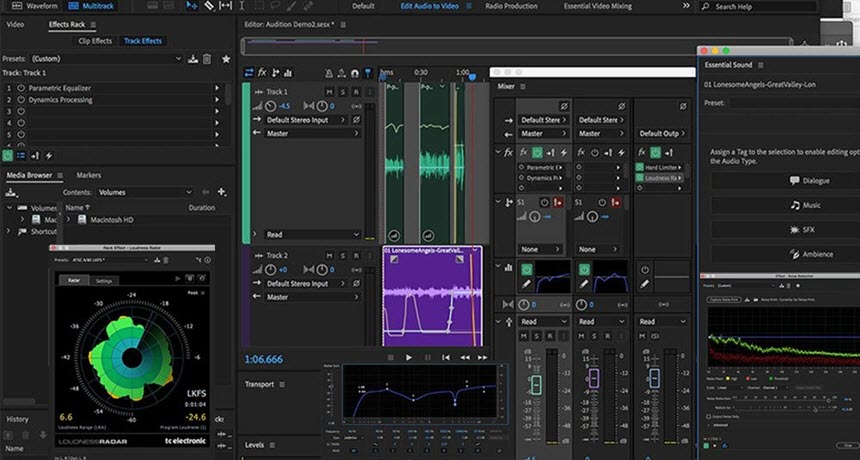Click Rewind button in transport

[x=465, y=357]
